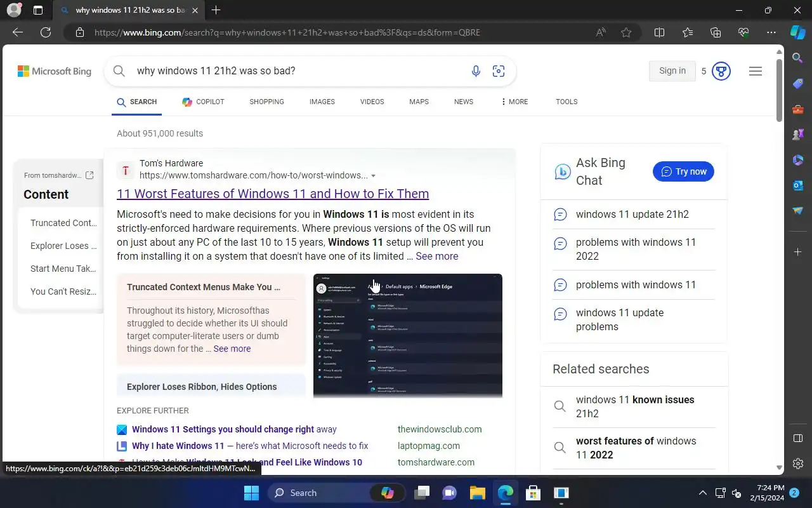Viewport: 812px width, 508px height.
Task: Open the Windows Start menu
Action: click(x=251, y=493)
